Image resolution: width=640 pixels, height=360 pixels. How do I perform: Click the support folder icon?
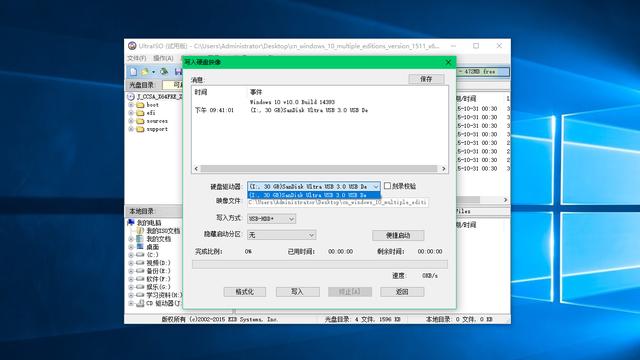(x=140, y=129)
